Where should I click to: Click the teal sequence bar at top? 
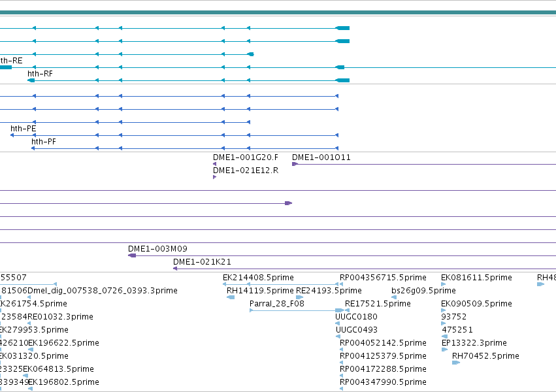pyautogui.click(x=278, y=13)
